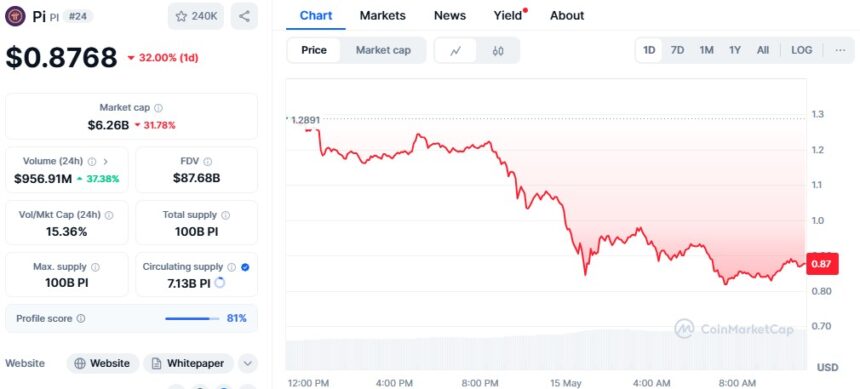This screenshot has height=389, width=860.
Task: Expand more website links chevron
Action: coord(247,363)
